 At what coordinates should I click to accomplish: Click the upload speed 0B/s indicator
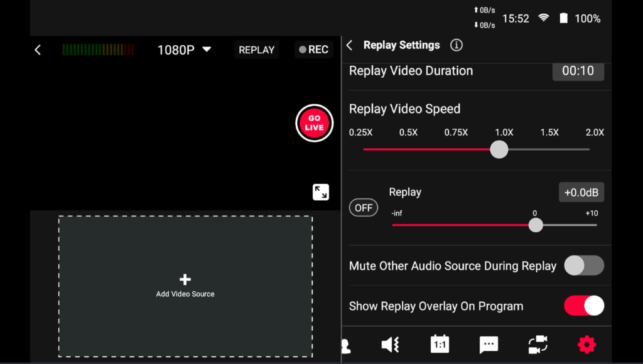(484, 10)
